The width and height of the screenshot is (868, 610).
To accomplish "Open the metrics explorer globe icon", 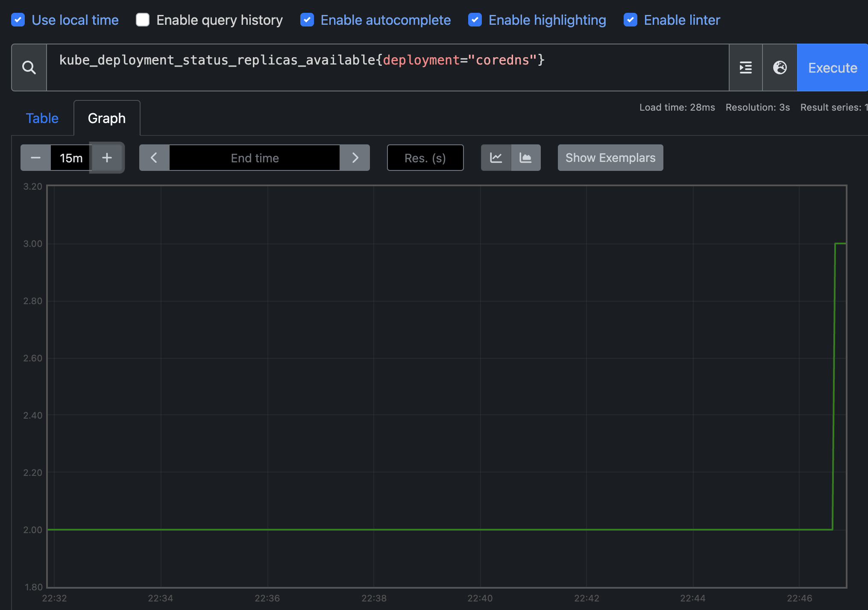I will (x=780, y=67).
